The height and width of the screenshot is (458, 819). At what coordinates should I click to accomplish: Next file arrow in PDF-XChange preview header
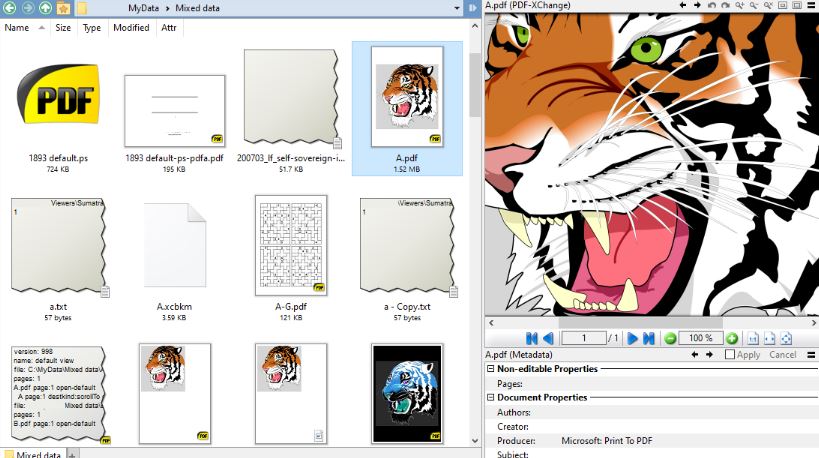(x=697, y=5)
